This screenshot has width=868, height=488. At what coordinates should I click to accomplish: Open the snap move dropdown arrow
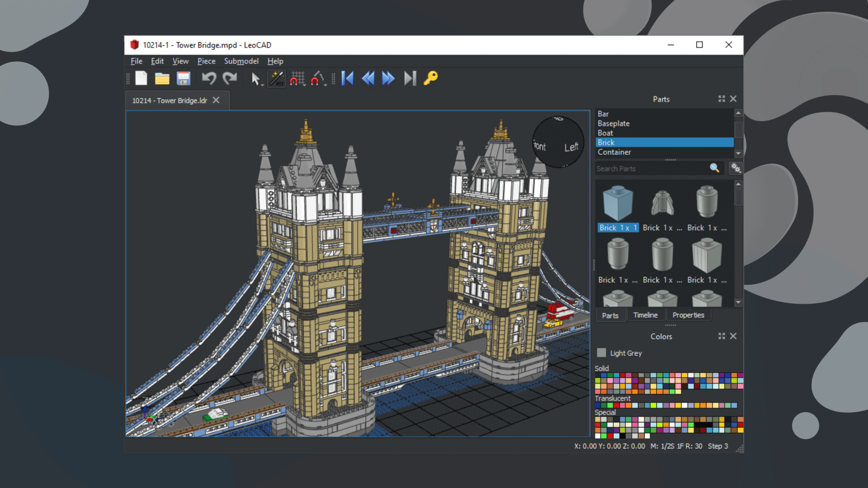click(x=304, y=85)
